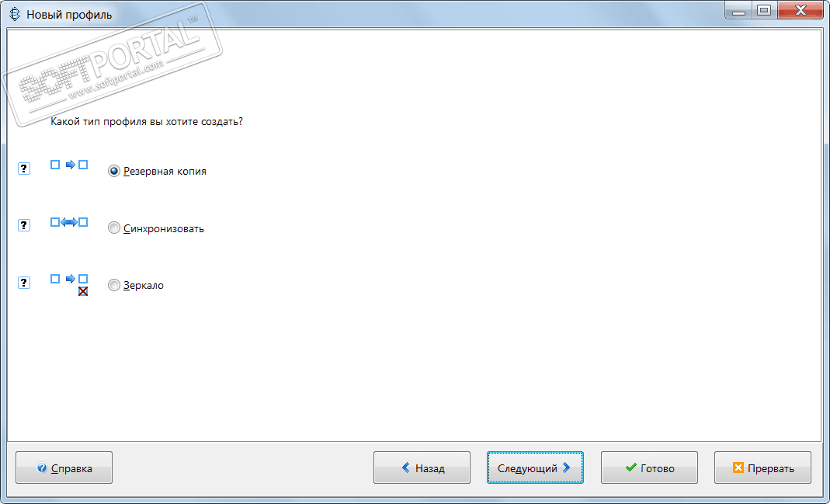This screenshot has height=504, width=830.
Task: Open help icon beside Резервная копия
Action: 24,169
